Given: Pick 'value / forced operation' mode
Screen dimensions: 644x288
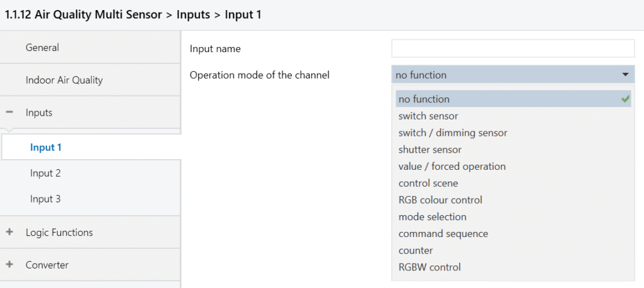Looking at the screenshot, I should coord(452,167).
